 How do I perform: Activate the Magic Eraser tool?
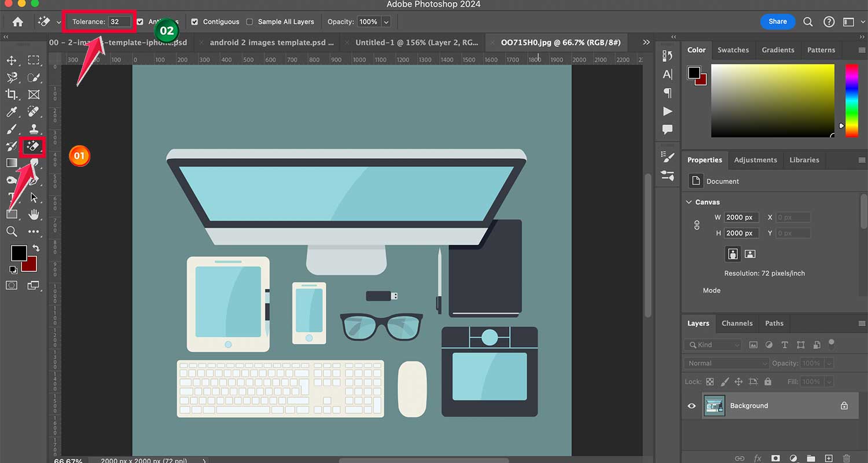34,146
